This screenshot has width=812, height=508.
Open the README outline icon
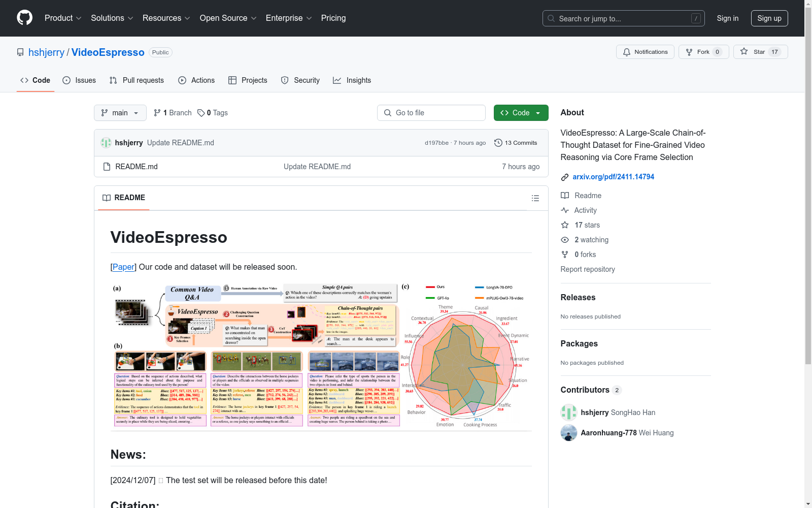point(535,198)
